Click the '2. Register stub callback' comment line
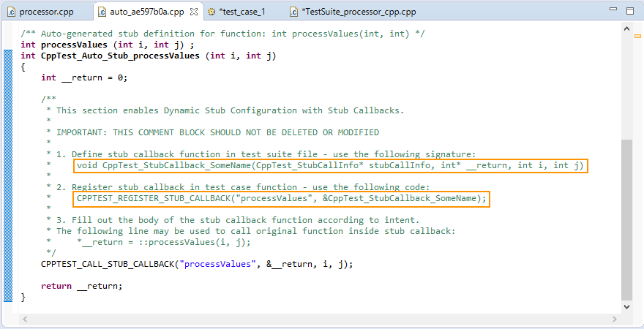 tap(243, 187)
